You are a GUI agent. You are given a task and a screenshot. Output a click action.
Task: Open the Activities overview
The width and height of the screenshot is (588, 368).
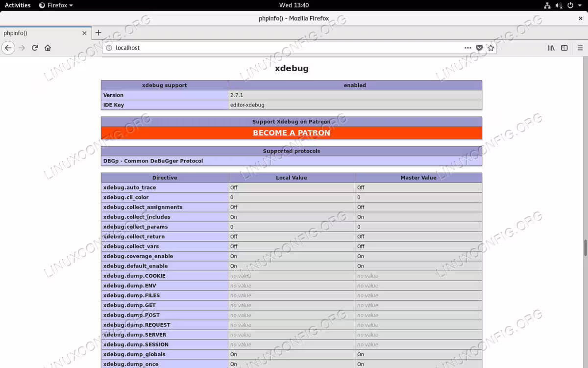coord(18,5)
